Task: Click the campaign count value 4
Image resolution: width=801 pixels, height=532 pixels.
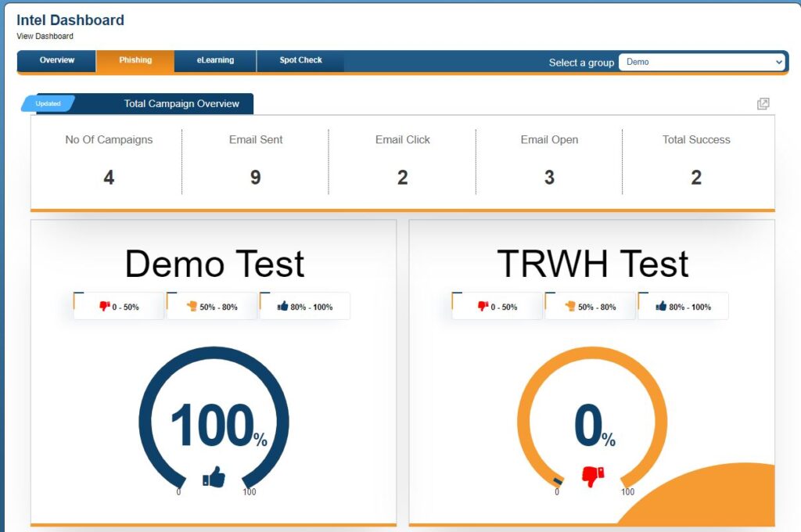Action: 109,178
